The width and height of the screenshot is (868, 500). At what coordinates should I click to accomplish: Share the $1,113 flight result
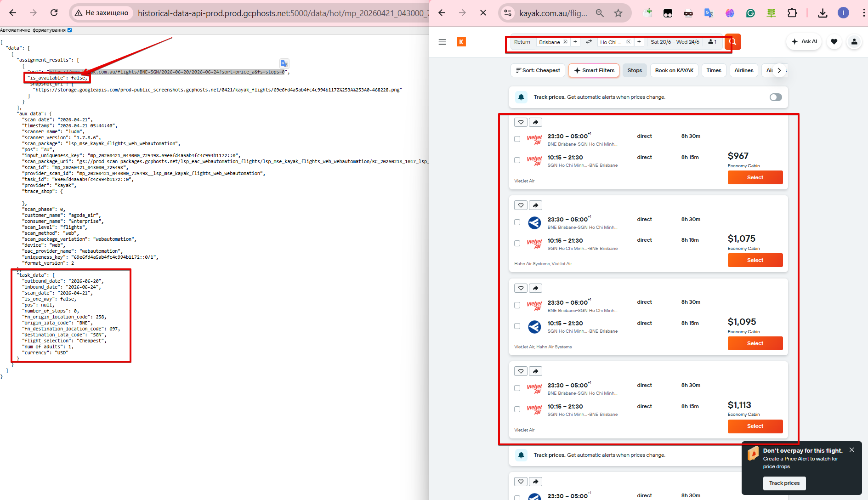pyautogui.click(x=535, y=371)
